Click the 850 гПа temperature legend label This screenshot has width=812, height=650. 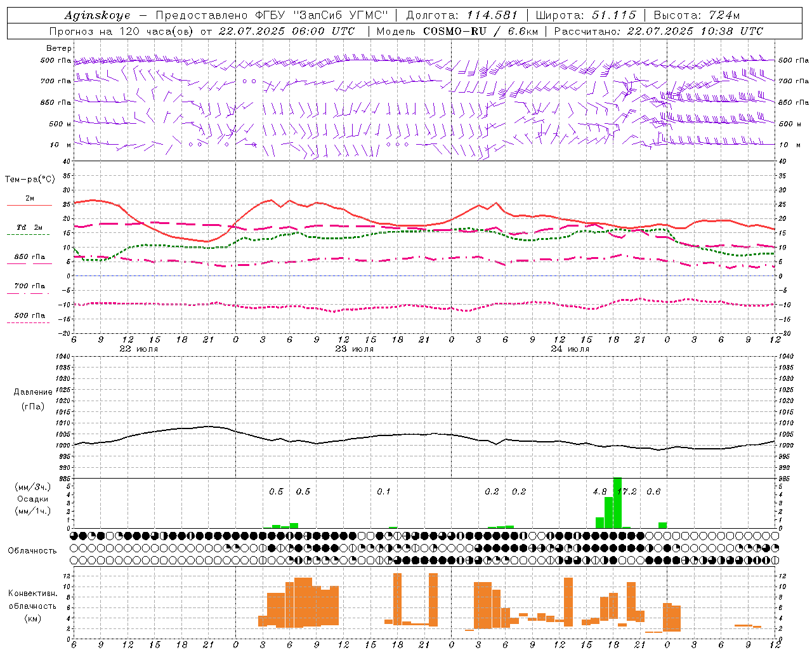30,257
